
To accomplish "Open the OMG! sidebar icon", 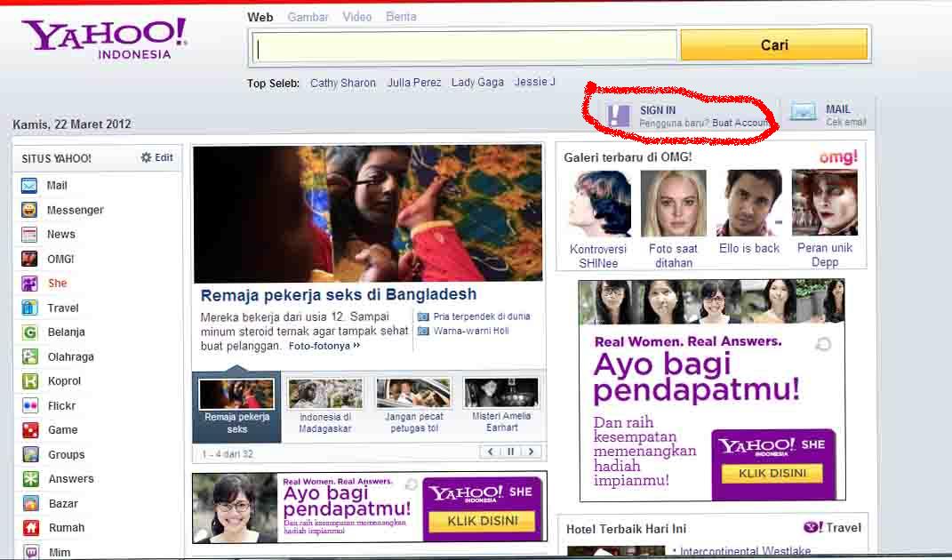I will (29, 259).
